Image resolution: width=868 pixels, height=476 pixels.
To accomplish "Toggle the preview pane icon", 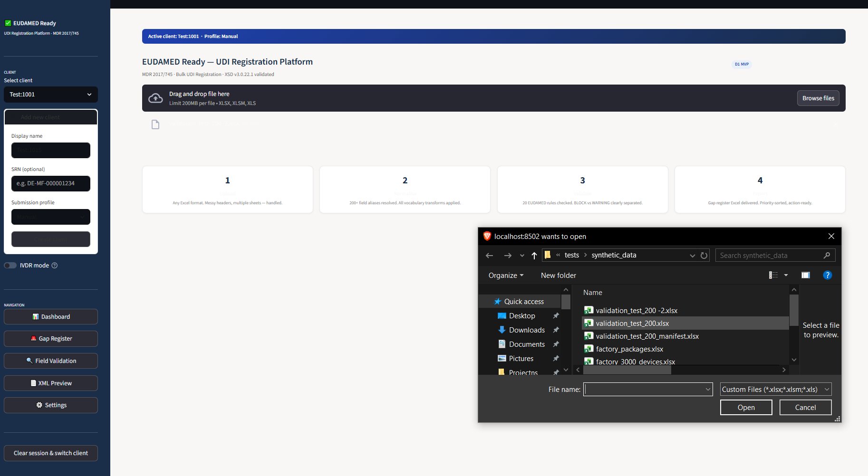I will coord(806,275).
